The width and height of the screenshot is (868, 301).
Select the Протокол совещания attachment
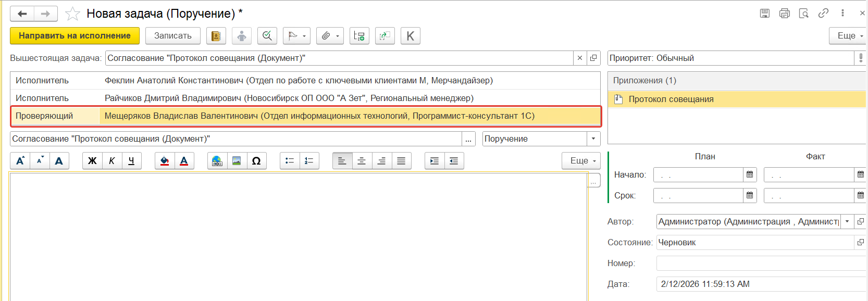click(671, 99)
